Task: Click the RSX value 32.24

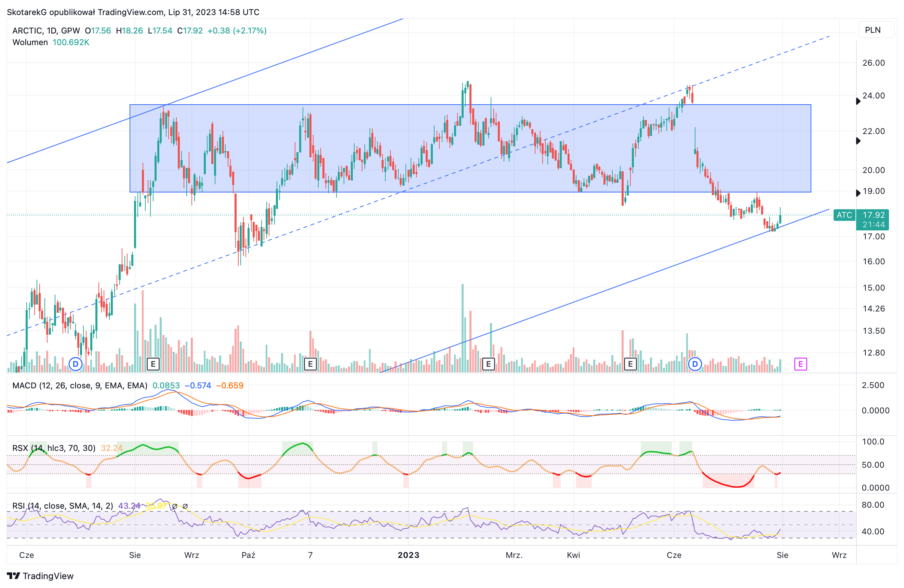Action: coord(112,448)
